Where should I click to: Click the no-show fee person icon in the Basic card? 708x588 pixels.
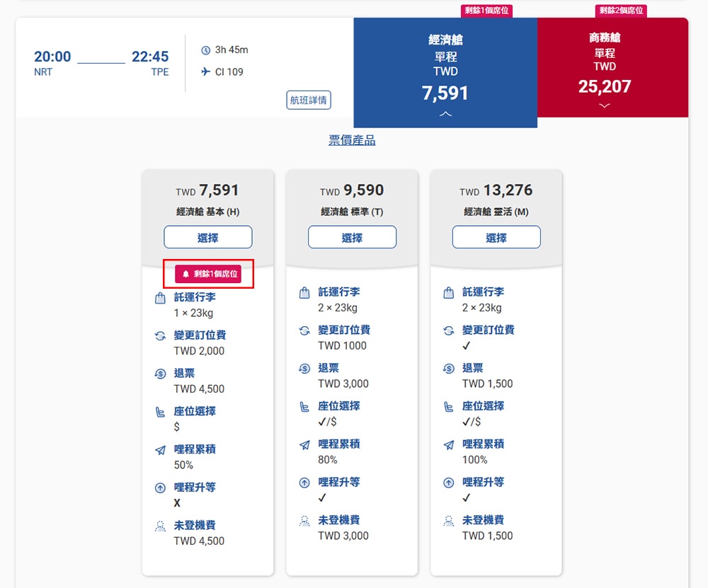(x=160, y=526)
